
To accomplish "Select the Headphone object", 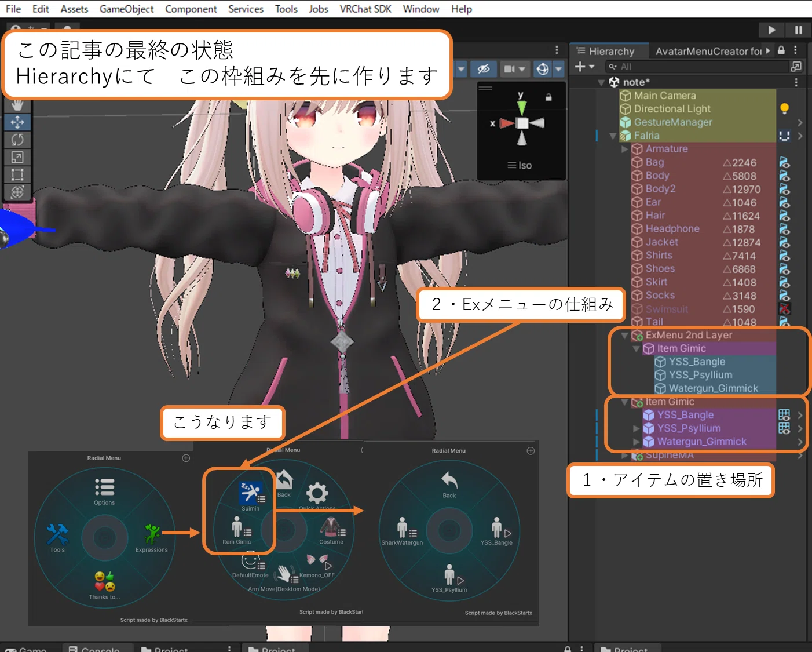I will tap(672, 229).
